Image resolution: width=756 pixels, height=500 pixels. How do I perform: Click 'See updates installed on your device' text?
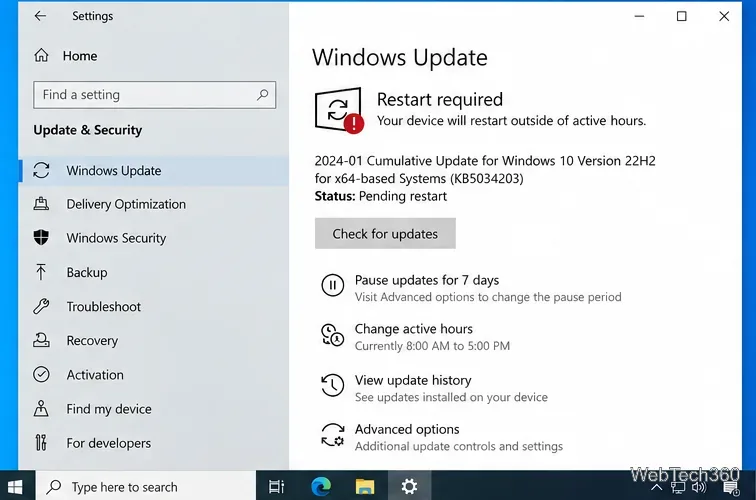pyautogui.click(x=451, y=397)
